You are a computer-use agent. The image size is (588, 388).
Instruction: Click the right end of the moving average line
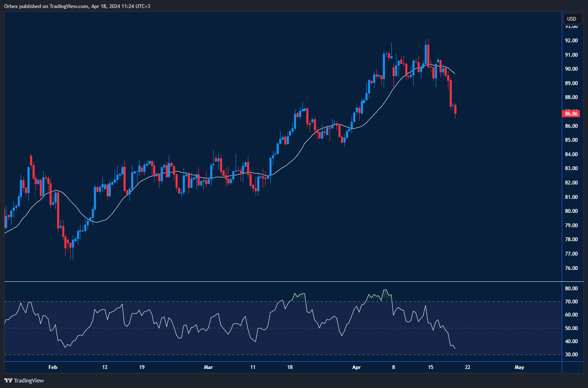pyautogui.click(x=454, y=74)
